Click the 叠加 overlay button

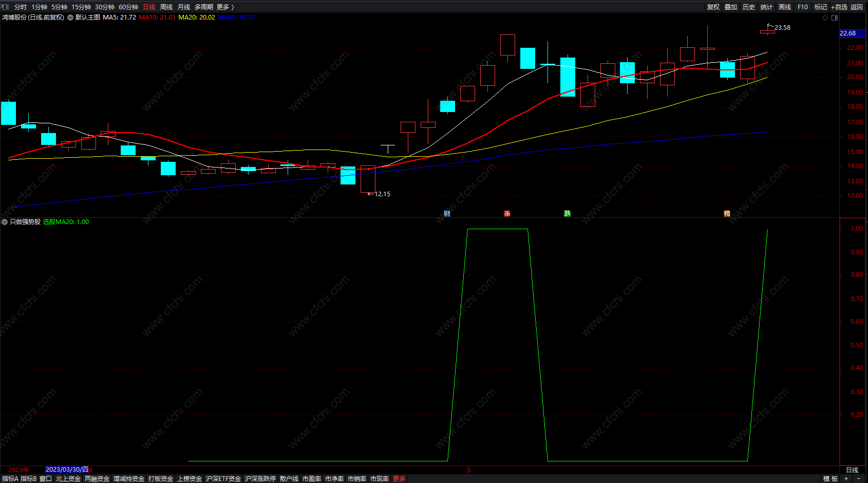click(x=731, y=7)
